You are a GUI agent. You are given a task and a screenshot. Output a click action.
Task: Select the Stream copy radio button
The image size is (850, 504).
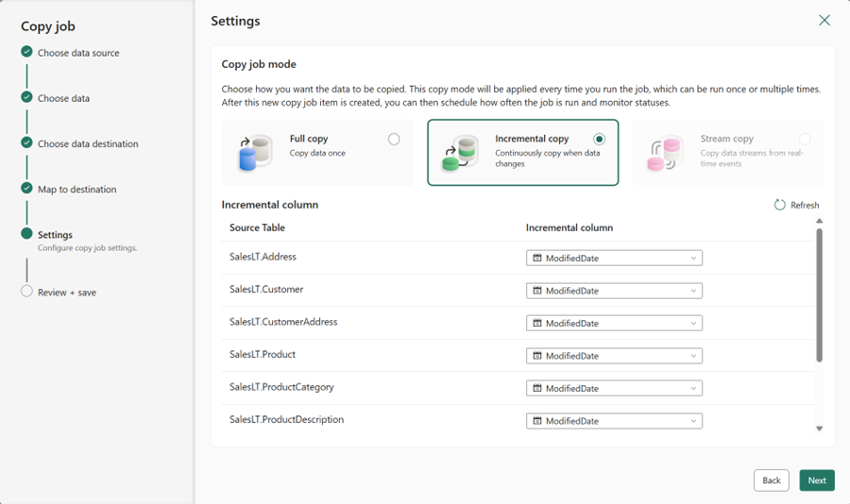pos(805,140)
